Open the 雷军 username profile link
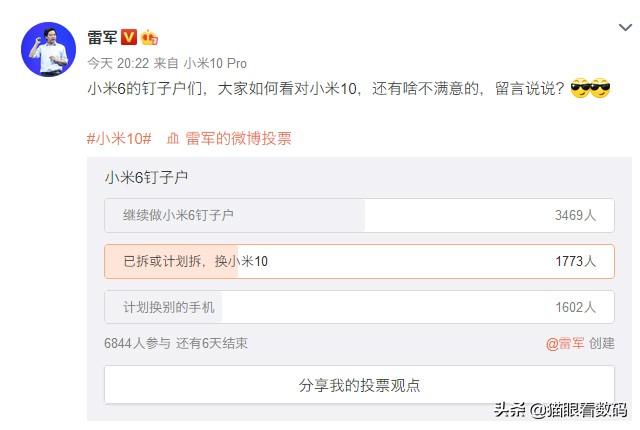Image resolution: width=640 pixels, height=430 pixels. pos(102,38)
